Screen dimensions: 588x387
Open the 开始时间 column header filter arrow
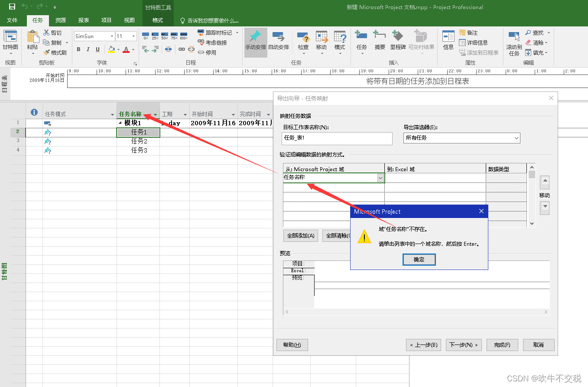coord(233,114)
